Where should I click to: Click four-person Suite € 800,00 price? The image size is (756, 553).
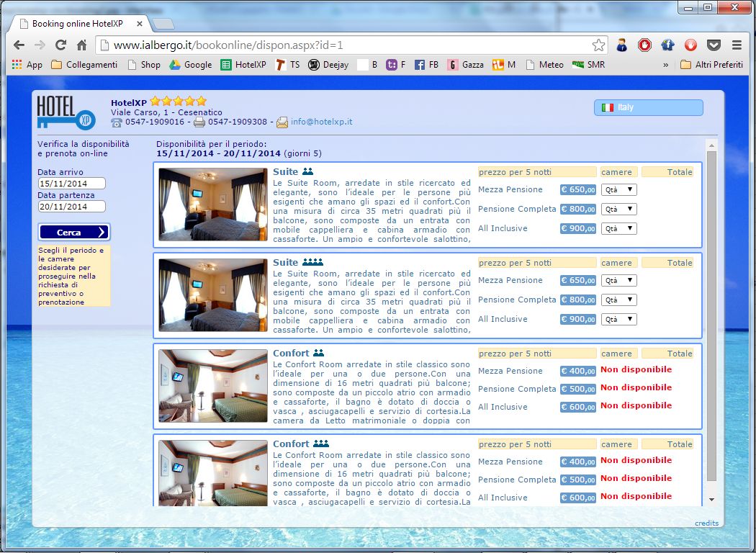(x=578, y=300)
